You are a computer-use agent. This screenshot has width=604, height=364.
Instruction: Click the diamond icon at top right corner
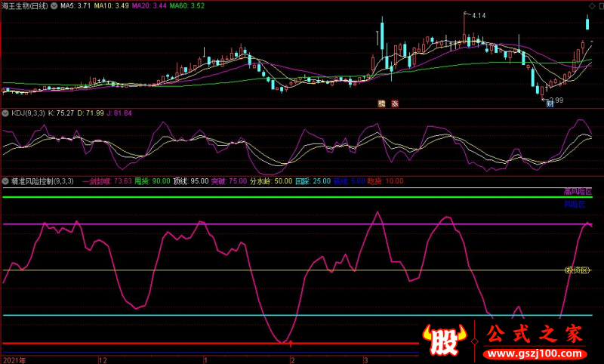point(592,6)
